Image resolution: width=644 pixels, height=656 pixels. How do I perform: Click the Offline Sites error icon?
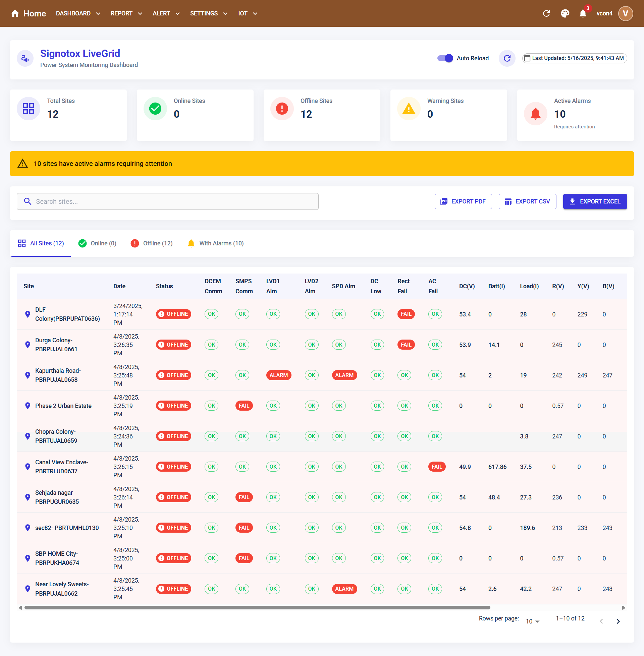pyautogui.click(x=282, y=109)
